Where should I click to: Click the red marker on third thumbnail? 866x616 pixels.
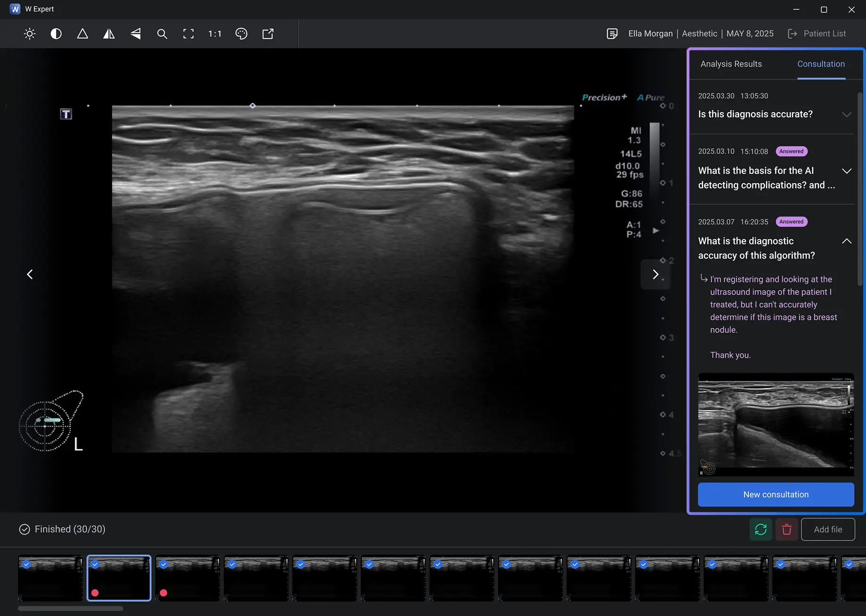(x=163, y=593)
